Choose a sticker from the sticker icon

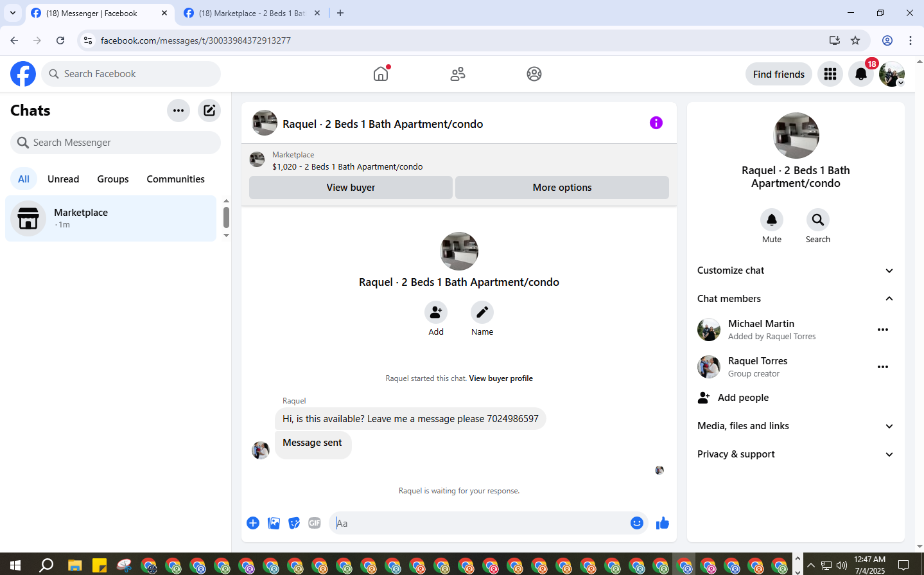coord(294,523)
